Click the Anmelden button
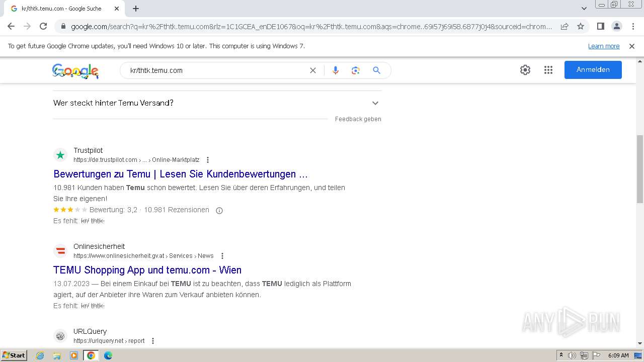This screenshot has height=362, width=644. coord(593,70)
